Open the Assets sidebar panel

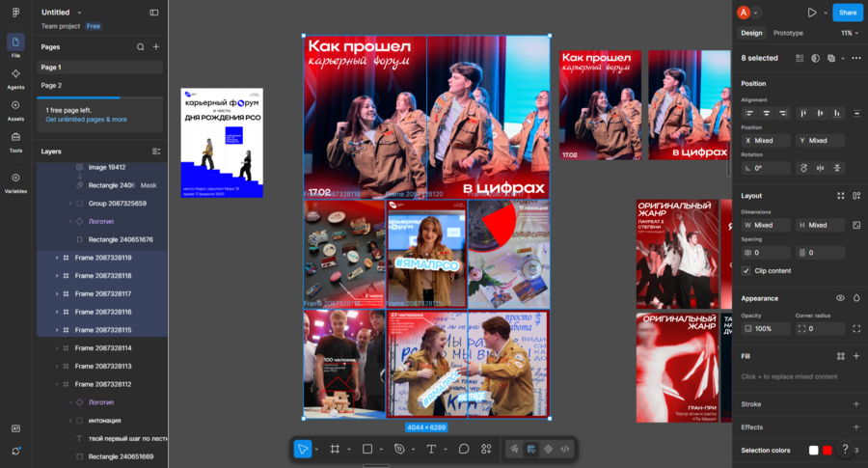tap(15, 110)
